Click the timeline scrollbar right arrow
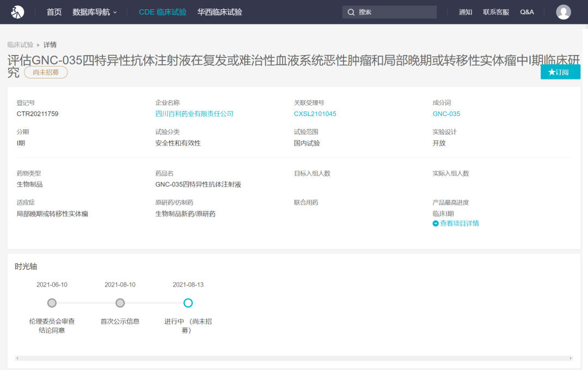 coord(571,358)
